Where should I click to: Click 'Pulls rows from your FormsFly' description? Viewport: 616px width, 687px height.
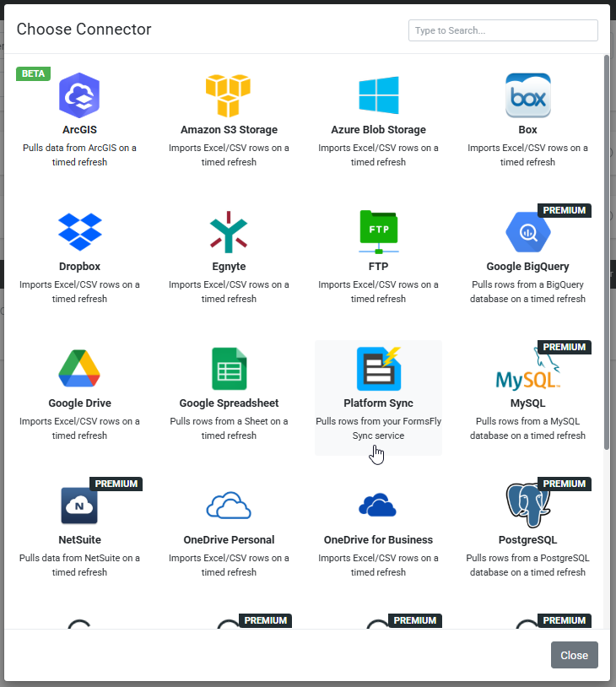[x=379, y=428]
